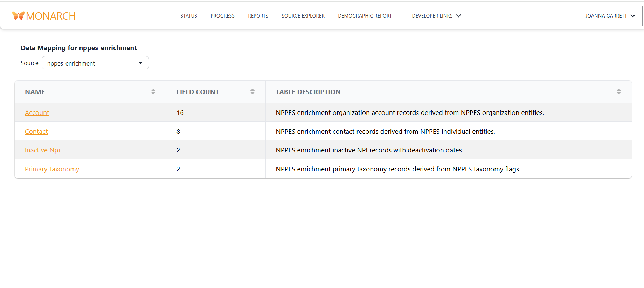The image size is (644, 288).
Task: Sort by FIELD COUNT using the sort arrows
Action: pyautogui.click(x=252, y=92)
